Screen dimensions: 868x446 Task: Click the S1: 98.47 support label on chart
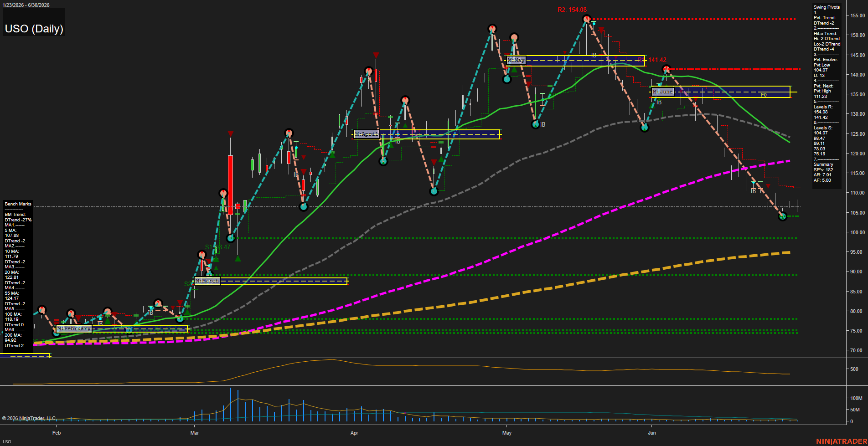pos(217,247)
